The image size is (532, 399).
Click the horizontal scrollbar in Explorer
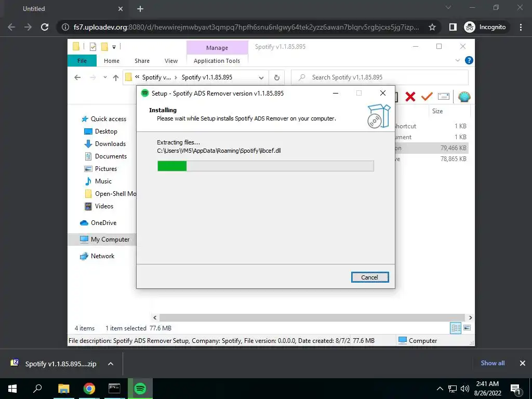[x=312, y=317]
